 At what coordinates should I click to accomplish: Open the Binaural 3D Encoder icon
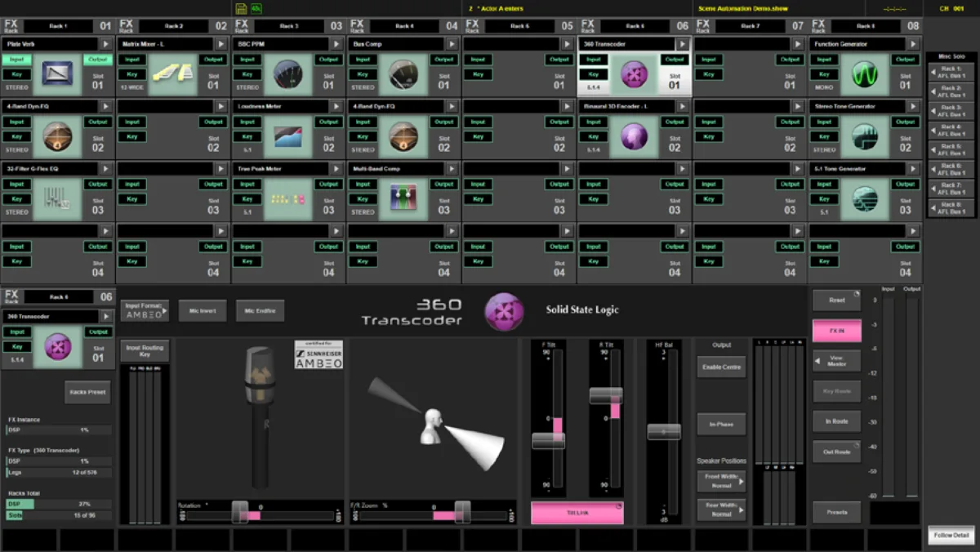coord(635,136)
